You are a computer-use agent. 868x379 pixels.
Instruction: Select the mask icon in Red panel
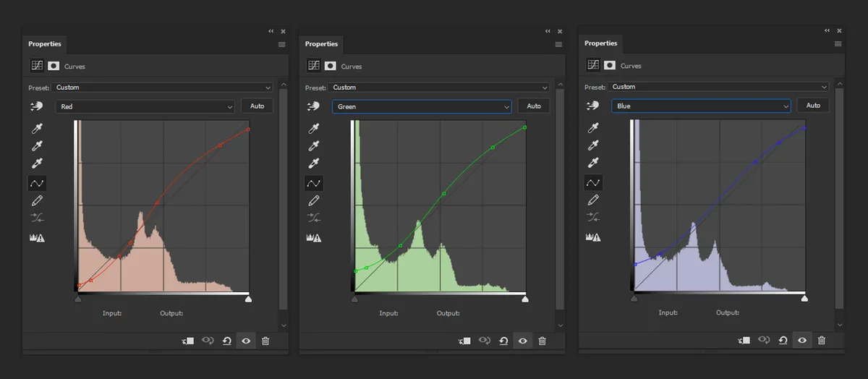tap(54, 66)
